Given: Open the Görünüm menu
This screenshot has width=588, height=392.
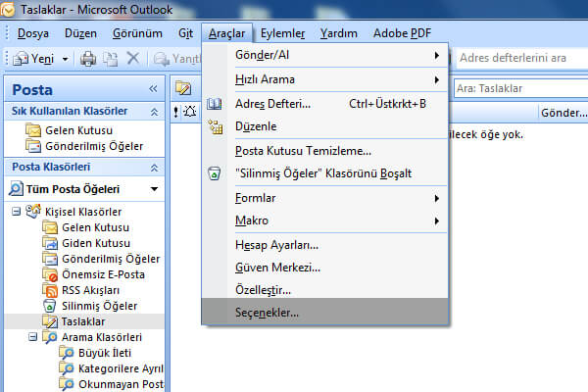Looking at the screenshot, I should [x=137, y=33].
